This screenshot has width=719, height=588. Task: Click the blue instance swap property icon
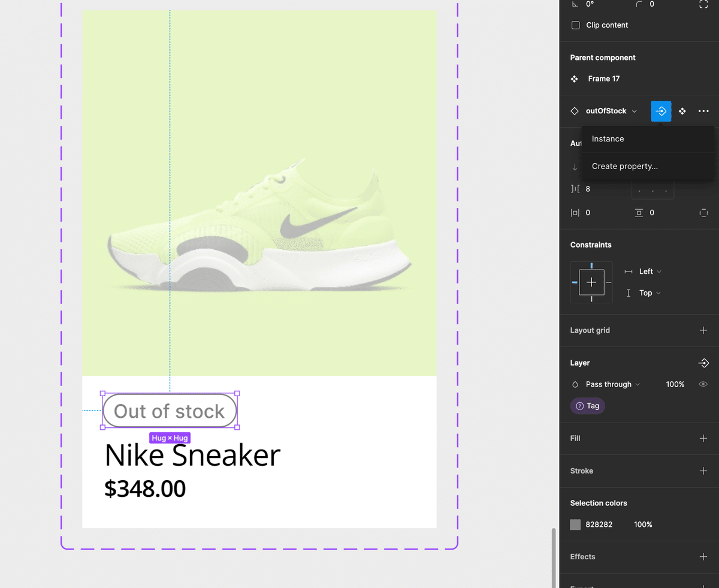click(661, 111)
